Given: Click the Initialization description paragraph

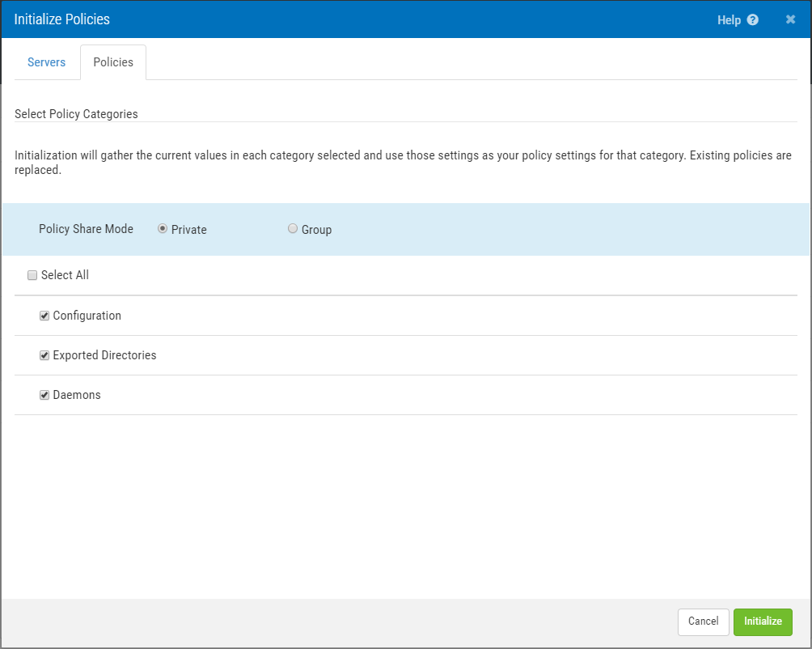Looking at the screenshot, I should [403, 163].
